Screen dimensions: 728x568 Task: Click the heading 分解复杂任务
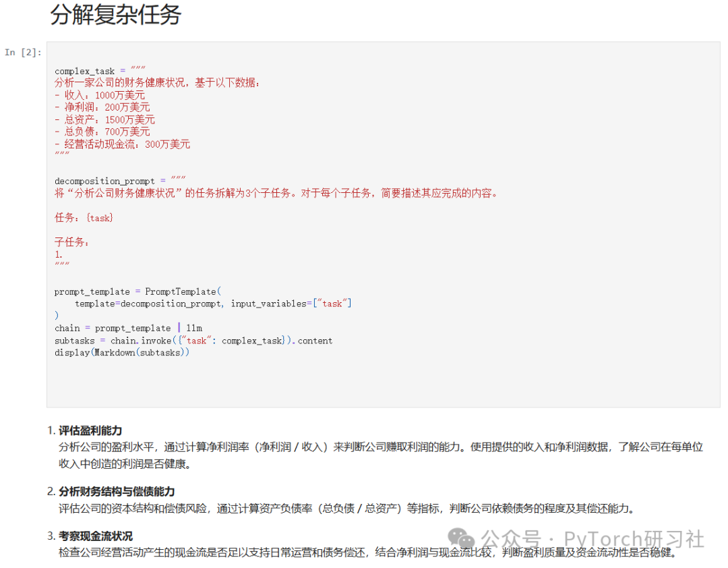tap(115, 15)
